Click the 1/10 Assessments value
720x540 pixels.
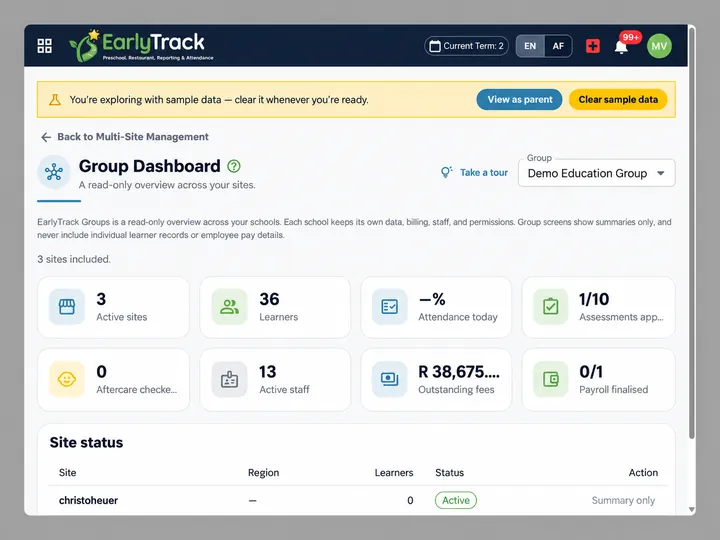click(x=594, y=299)
